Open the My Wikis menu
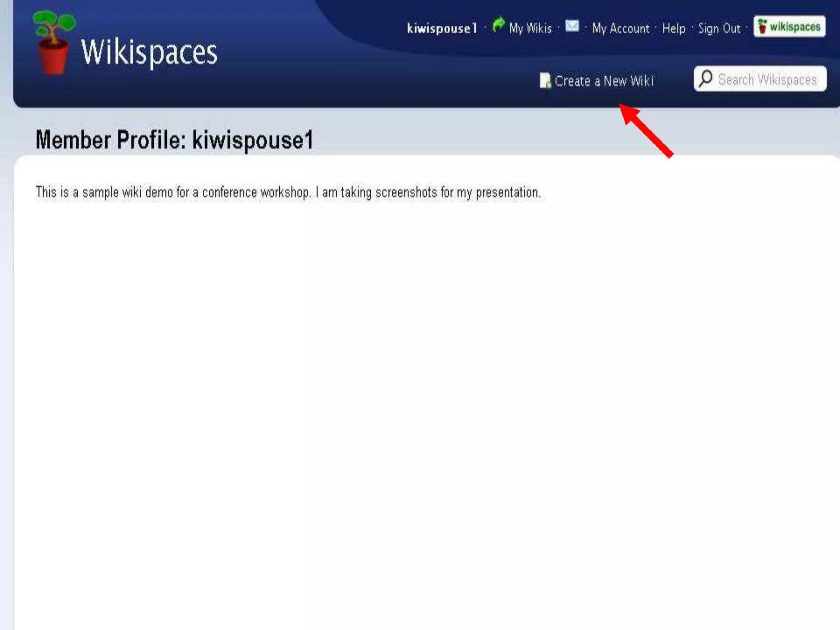This screenshot has height=630, width=840. point(530,28)
